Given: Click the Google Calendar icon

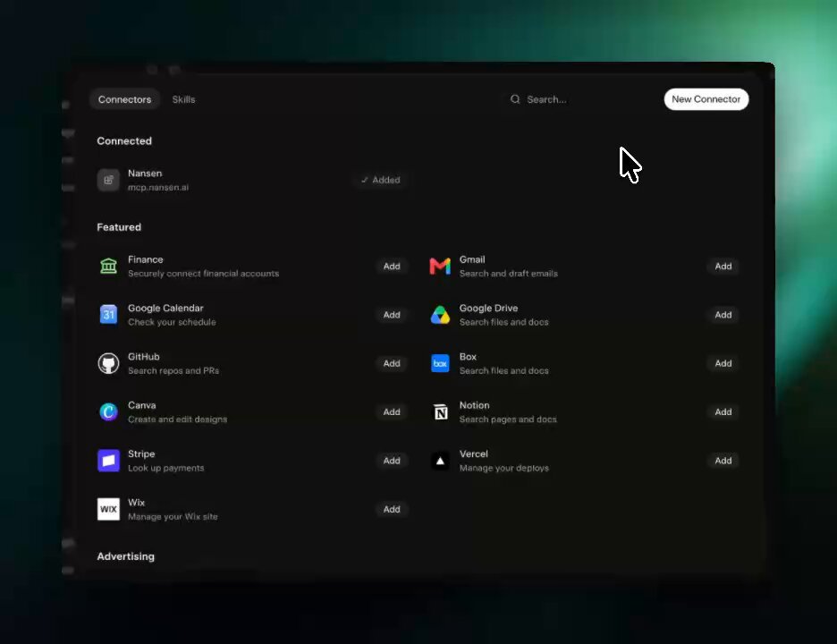Looking at the screenshot, I should pyautogui.click(x=108, y=315).
